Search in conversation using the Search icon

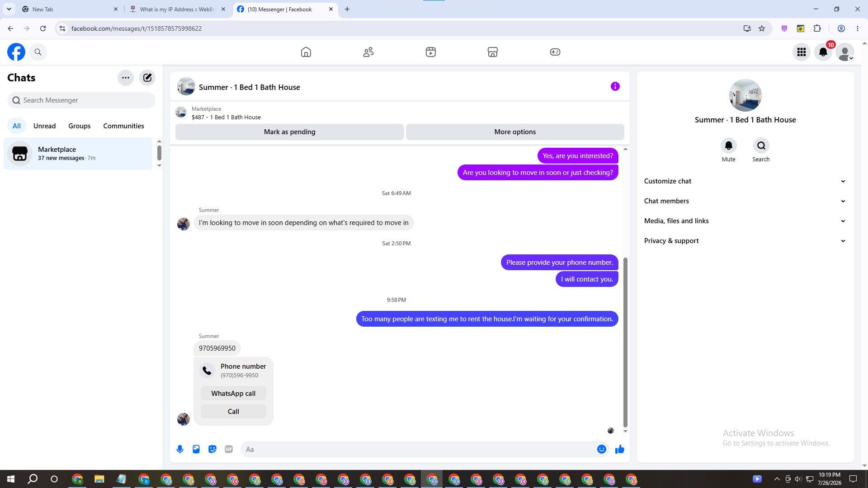click(x=761, y=145)
